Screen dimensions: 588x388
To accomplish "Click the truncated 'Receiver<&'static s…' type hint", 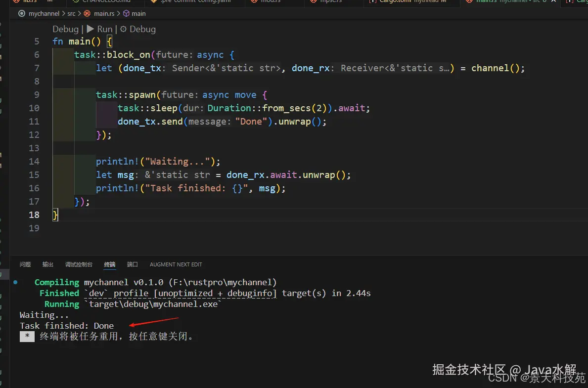I will (x=395, y=68).
